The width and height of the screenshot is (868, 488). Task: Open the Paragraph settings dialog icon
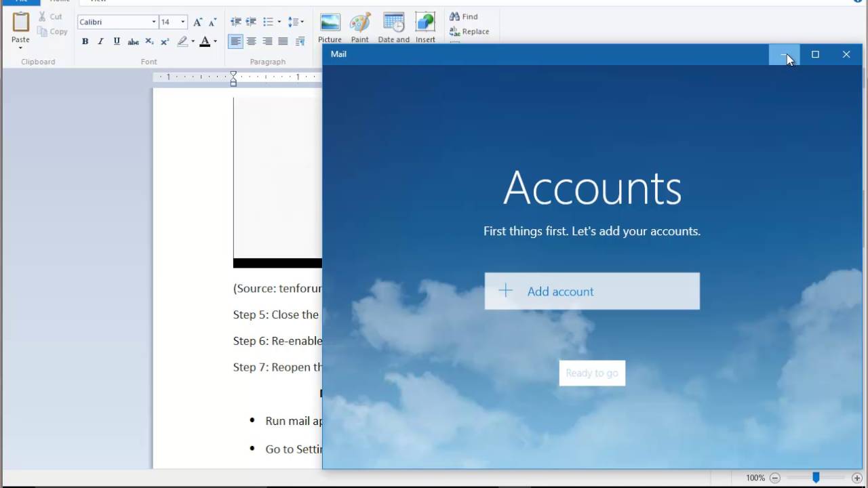click(300, 41)
